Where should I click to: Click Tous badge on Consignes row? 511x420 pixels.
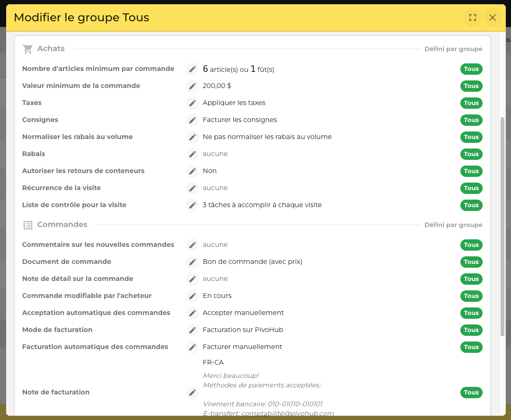coord(471,120)
